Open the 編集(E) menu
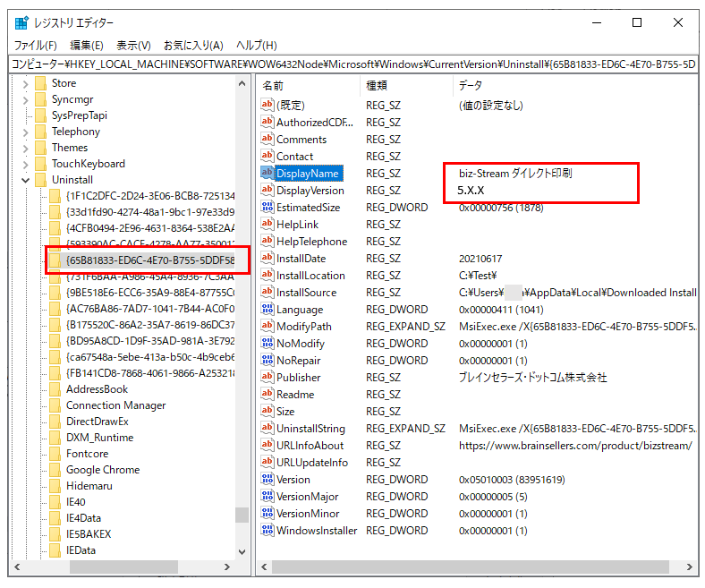 87,46
